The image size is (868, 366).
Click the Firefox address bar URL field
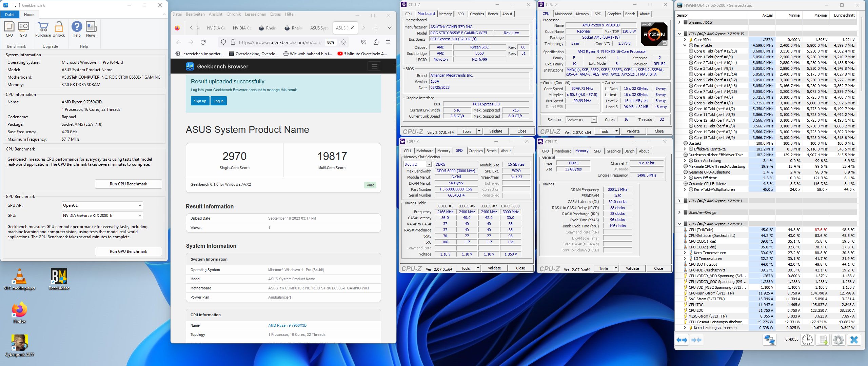tap(280, 42)
